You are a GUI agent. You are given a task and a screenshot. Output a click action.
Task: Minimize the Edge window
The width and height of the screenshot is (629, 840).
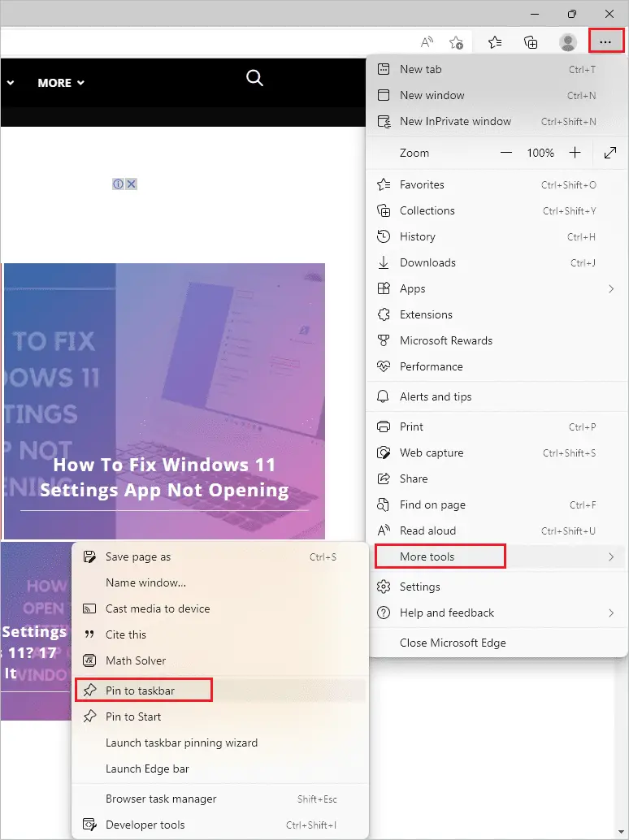click(534, 13)
